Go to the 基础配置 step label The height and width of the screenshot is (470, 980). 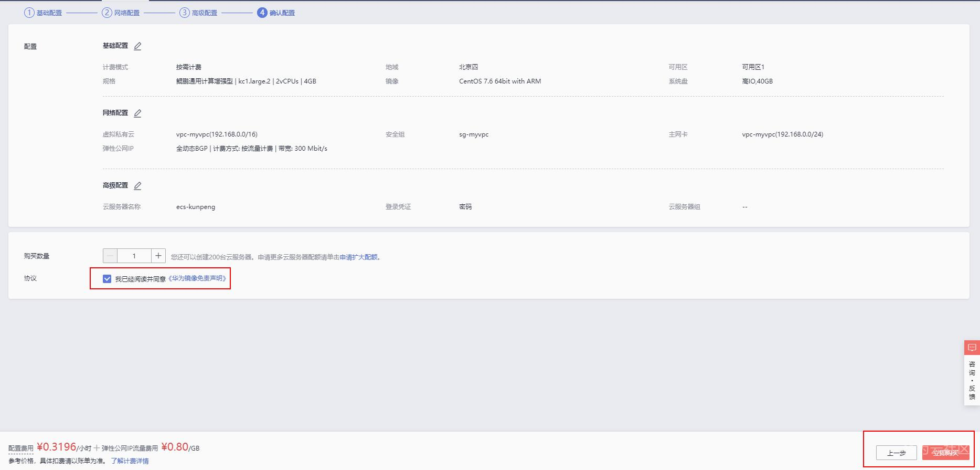coord(49,13)
